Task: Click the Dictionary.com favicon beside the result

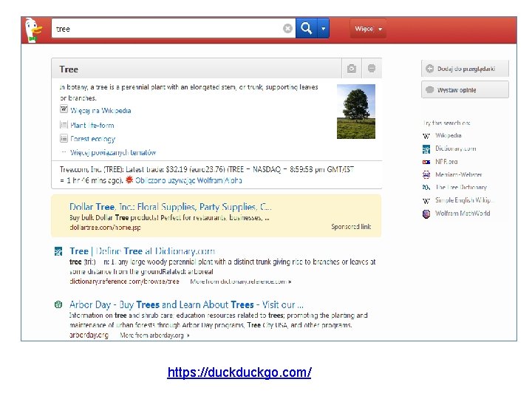Action: pyautogui.click(x=58, y=251)
